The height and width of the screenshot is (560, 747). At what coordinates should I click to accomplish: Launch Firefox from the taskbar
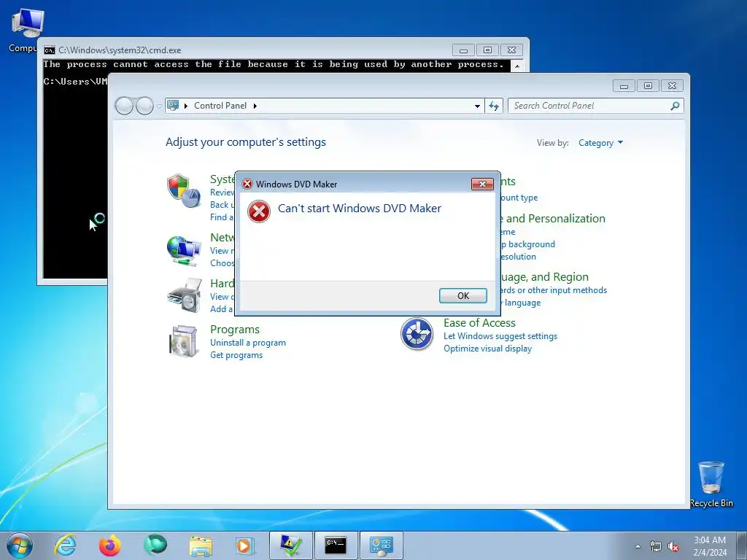point(110,545)
